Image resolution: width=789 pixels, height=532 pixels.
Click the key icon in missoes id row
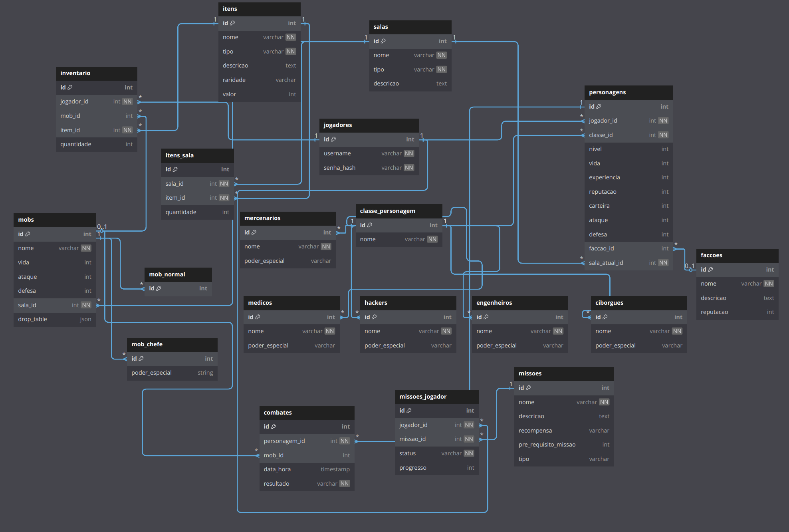point(528,388)
